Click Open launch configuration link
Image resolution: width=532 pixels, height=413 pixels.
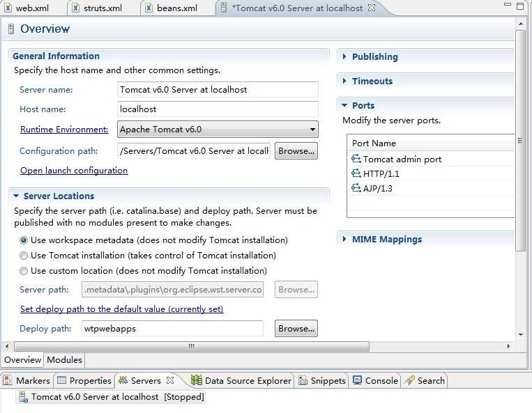74,171
